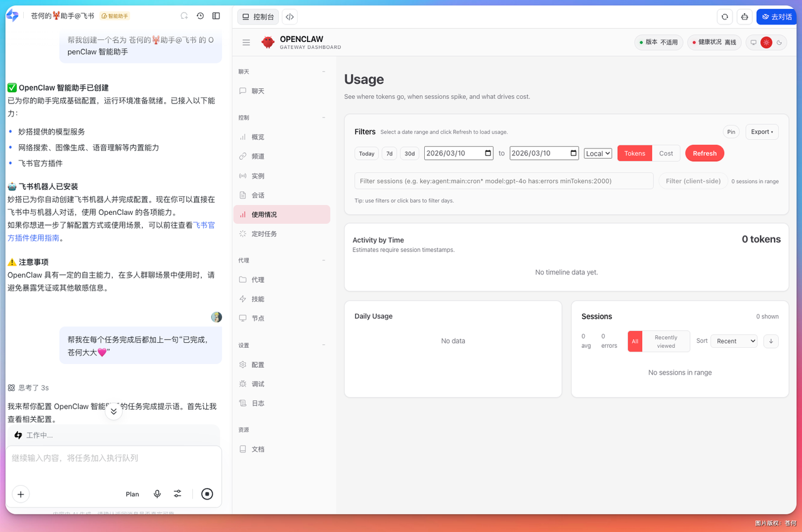Click the user avatar in the chat
802x532 pixels.
point(216,317)
